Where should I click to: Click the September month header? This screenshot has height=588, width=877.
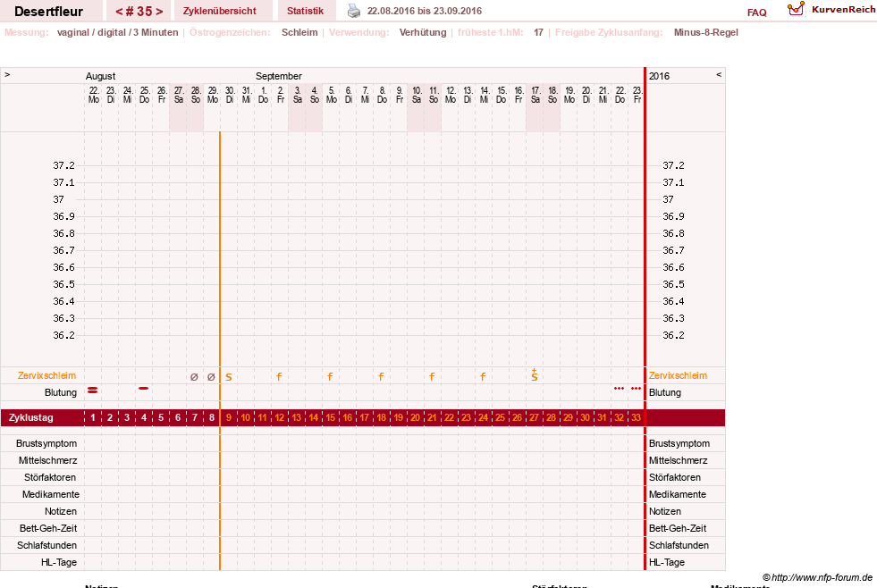(x=279, y=76)
